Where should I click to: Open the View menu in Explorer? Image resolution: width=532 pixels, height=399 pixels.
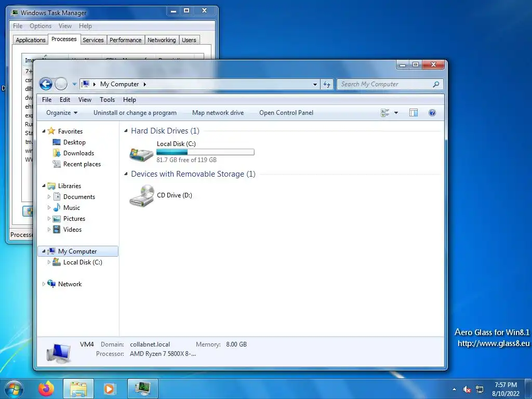pyautogui.click(x=85, y=99)
